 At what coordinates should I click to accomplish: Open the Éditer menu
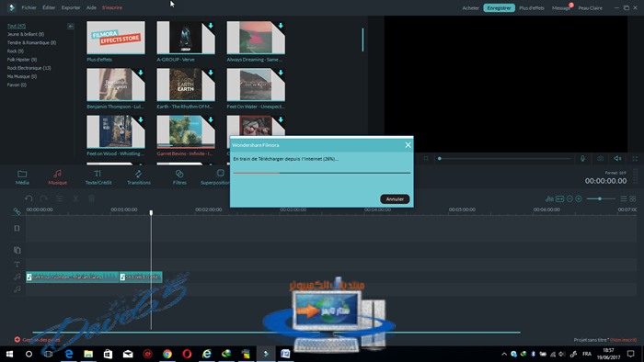(49, 7)
